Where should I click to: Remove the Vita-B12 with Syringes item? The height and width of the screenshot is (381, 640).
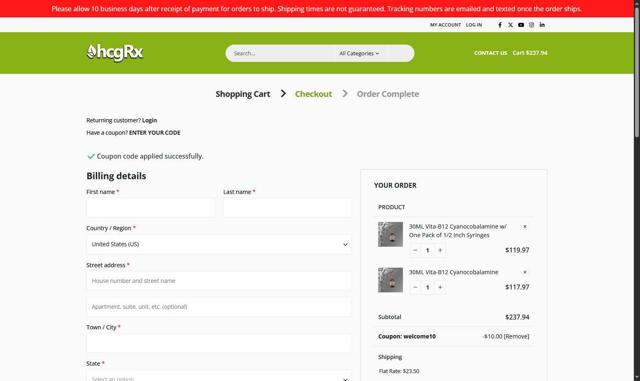pos(525,226)
